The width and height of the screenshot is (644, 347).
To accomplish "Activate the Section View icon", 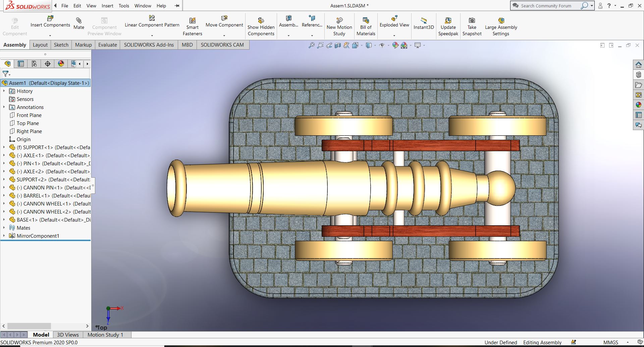I will tap(338, 45).
